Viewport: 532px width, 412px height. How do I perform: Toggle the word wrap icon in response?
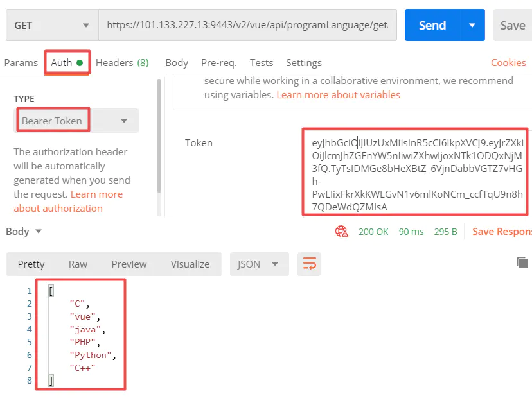point(309,264)
